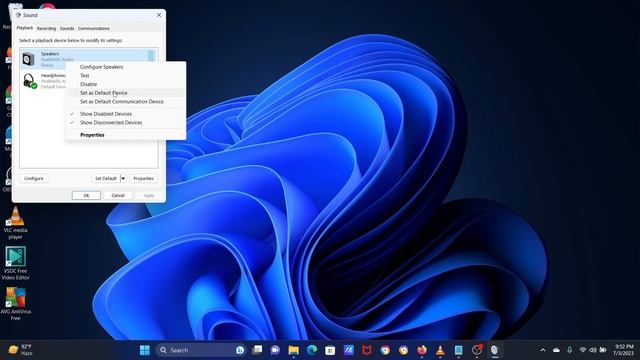Open volume speaker tray icon
Image resolution: width=640 pixels, height=360 pixels.
click(593, 350)
